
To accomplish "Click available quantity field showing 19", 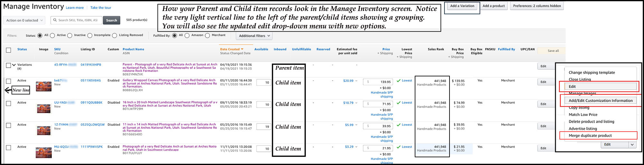I will coord(263,127).
